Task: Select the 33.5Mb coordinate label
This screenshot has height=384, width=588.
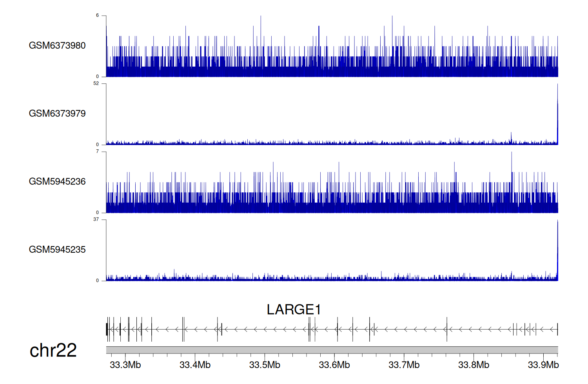Action: coord(265,365)
